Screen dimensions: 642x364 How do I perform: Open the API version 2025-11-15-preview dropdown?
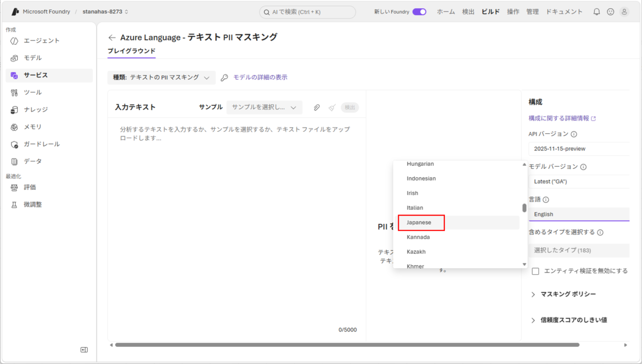click(x=579, y=148)
